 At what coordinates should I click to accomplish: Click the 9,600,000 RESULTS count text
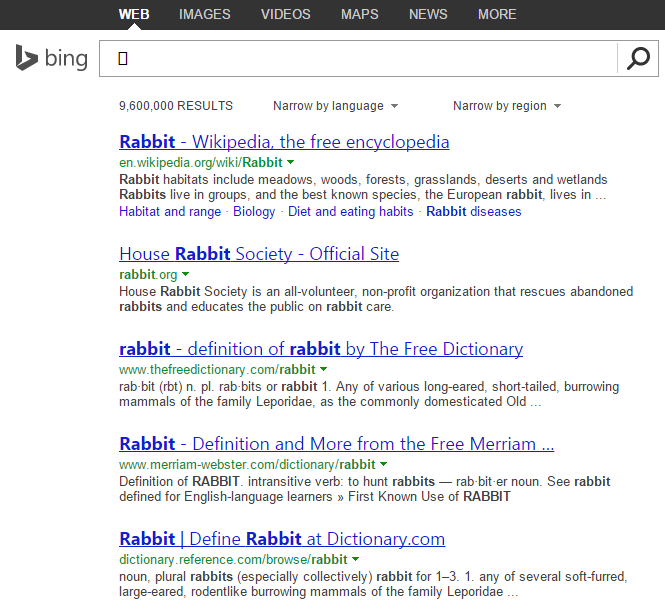pos(176,106)
